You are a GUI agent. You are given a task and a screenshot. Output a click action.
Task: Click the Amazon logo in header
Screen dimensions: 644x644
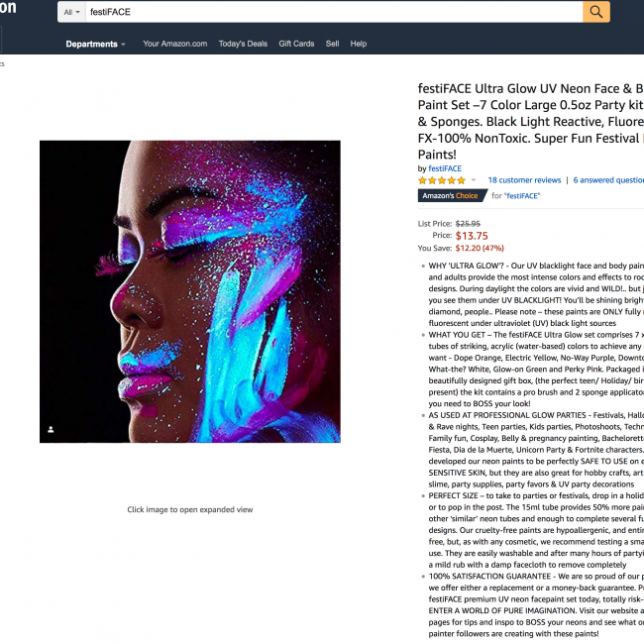point(8,7)
